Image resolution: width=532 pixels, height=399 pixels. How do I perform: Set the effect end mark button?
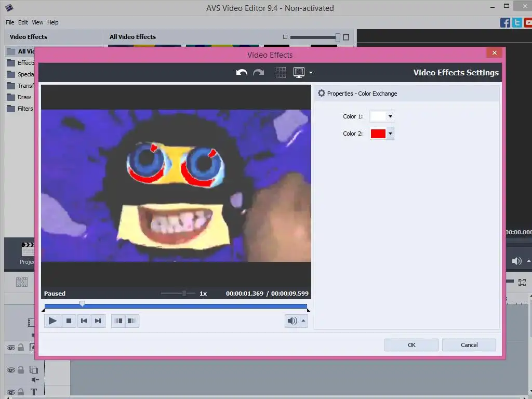pos(131,321)
